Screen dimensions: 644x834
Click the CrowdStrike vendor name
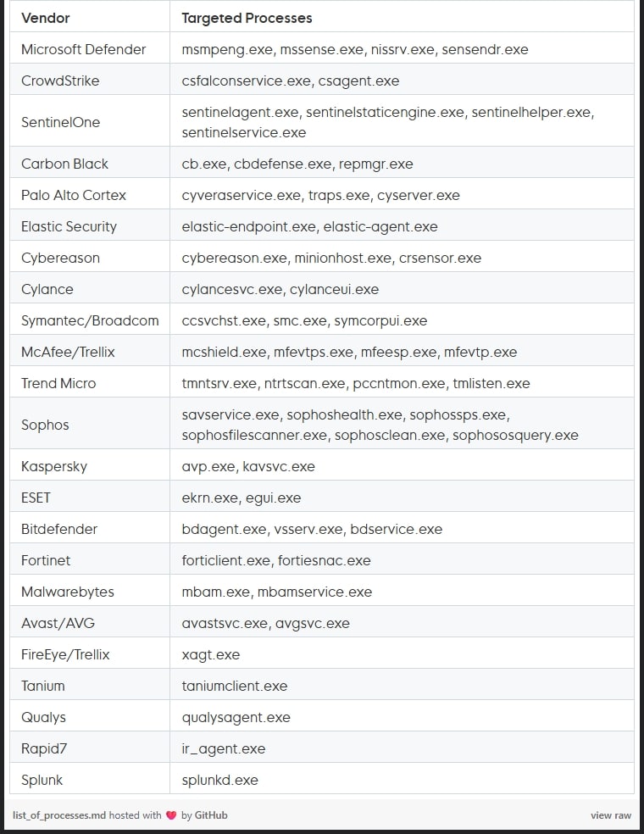point(60,81)
